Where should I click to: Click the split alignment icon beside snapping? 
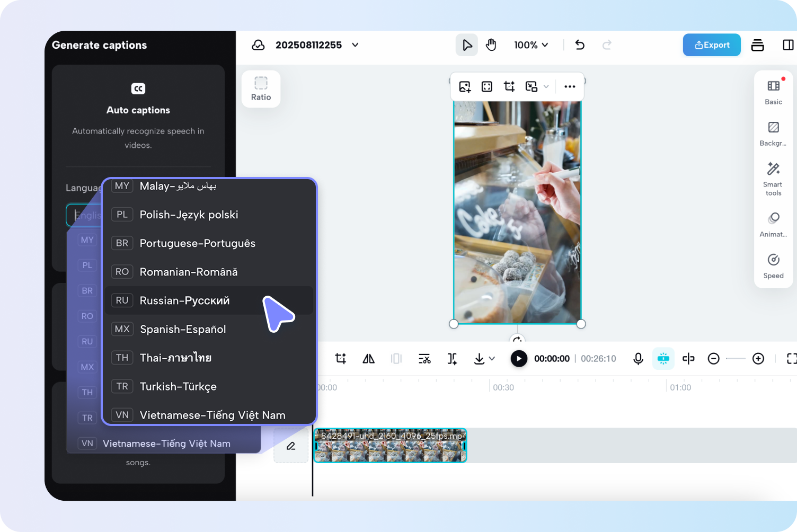[688, 359]
